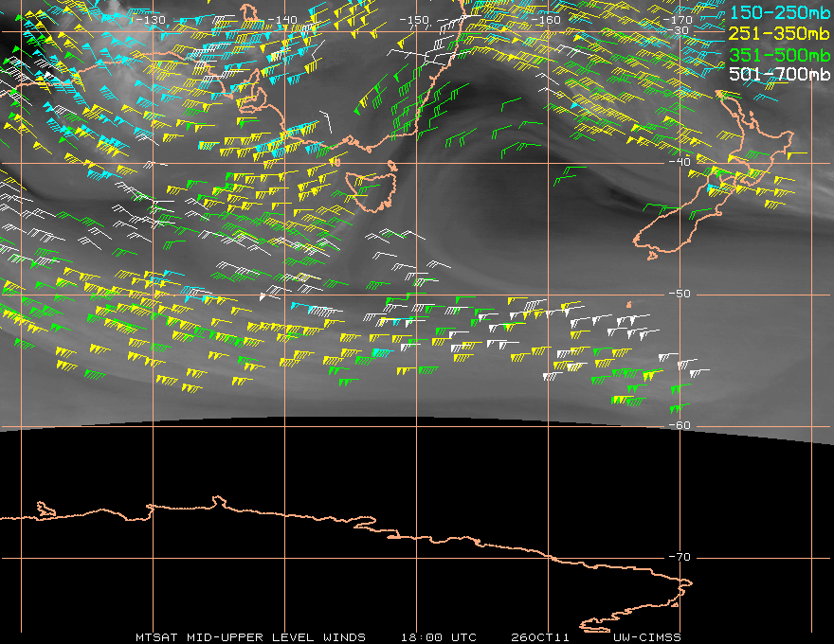
Task: Click the small island marker near -50 latitude
Action: coord(629,305)
